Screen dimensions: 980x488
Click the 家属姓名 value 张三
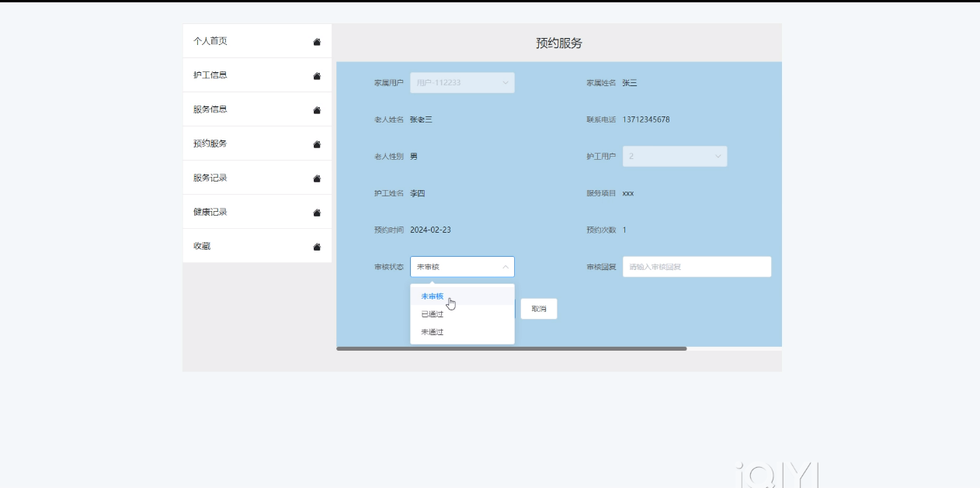[630, 82]
